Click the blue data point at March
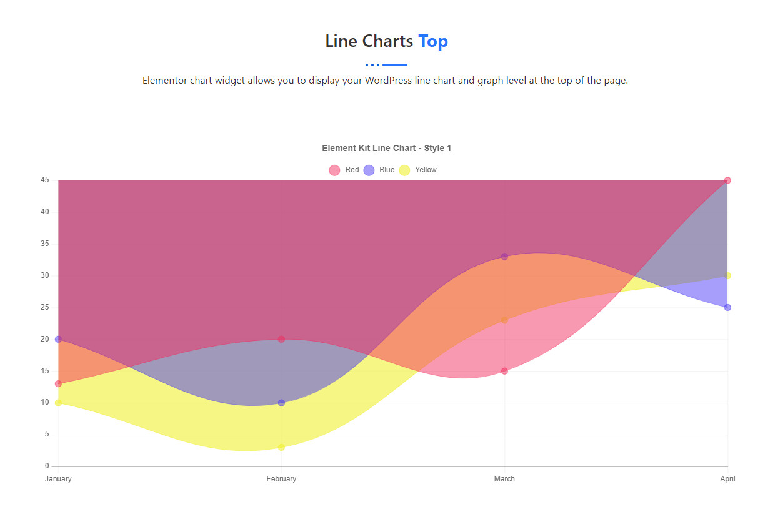The width and height of the screenshot is (773, 532). pyautogui.click(x=504, y=257)
